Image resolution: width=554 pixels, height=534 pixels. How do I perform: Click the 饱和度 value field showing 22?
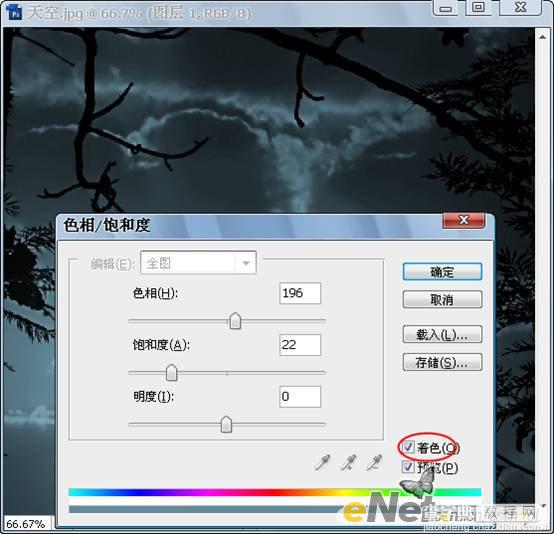point(300,345)
